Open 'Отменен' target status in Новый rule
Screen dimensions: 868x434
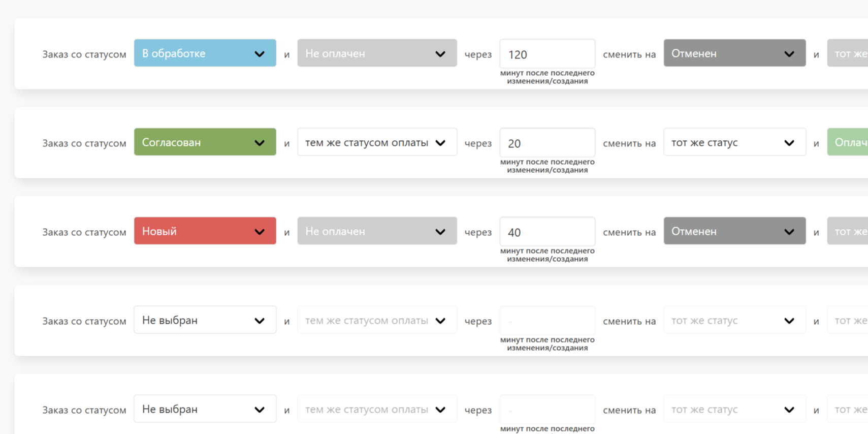pos(734,231)
